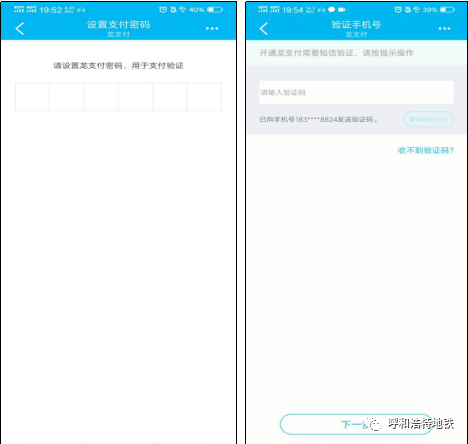
Task: Go back from the 设置支付密码 screen
Action: pyautogui.click(x=20, y=29)
